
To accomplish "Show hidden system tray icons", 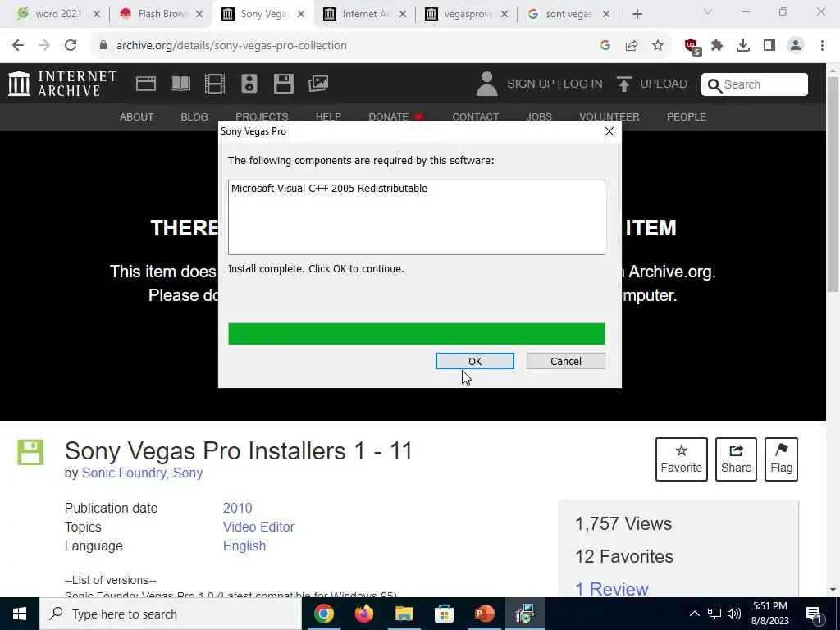I will click(x=694, y=614).
